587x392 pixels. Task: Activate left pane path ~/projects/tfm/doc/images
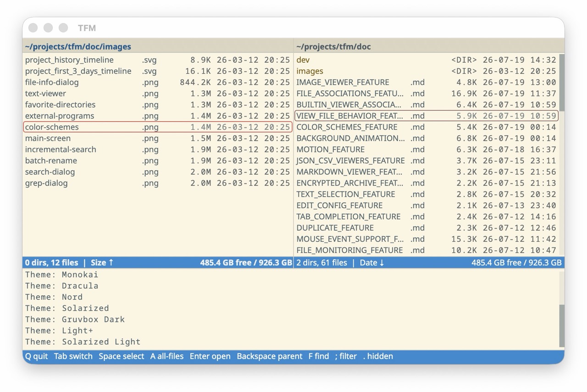tap(78, 47)
